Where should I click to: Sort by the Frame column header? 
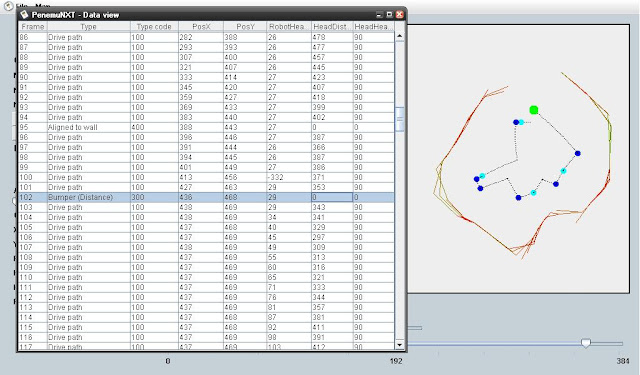point(33,27)
